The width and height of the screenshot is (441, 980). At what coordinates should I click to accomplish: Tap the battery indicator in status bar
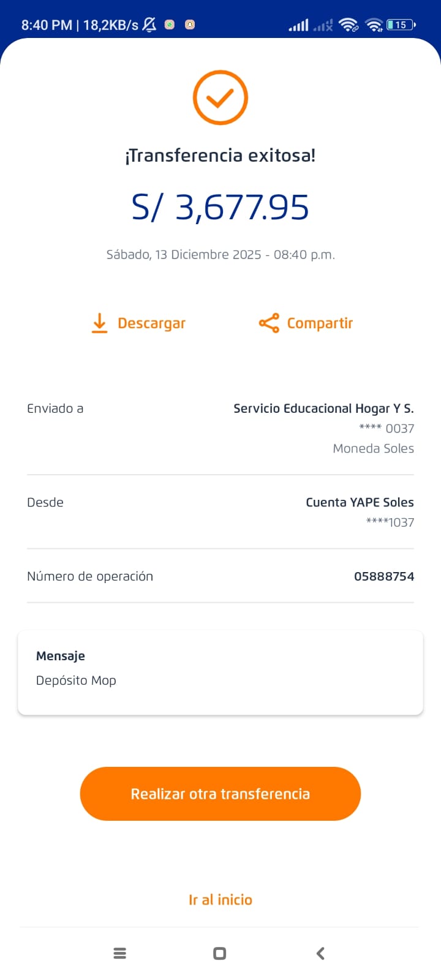(401, 25)
